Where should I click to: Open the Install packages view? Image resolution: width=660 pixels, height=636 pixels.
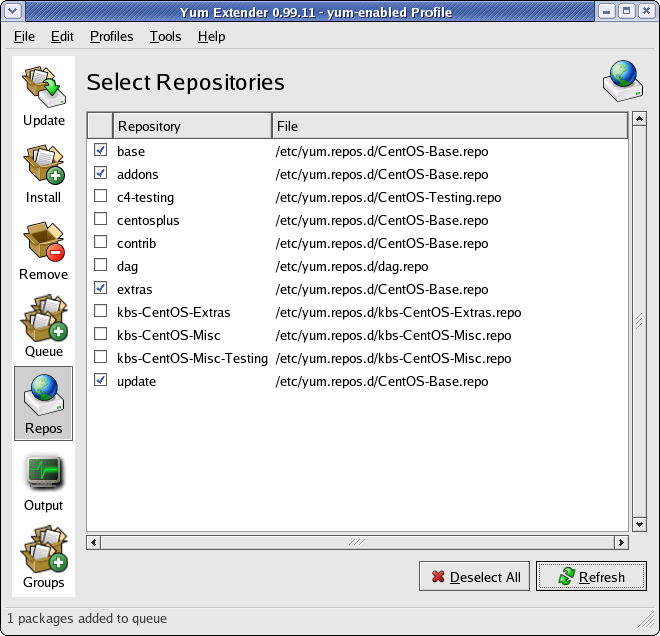pyautogui.click(x=44, y=174)
